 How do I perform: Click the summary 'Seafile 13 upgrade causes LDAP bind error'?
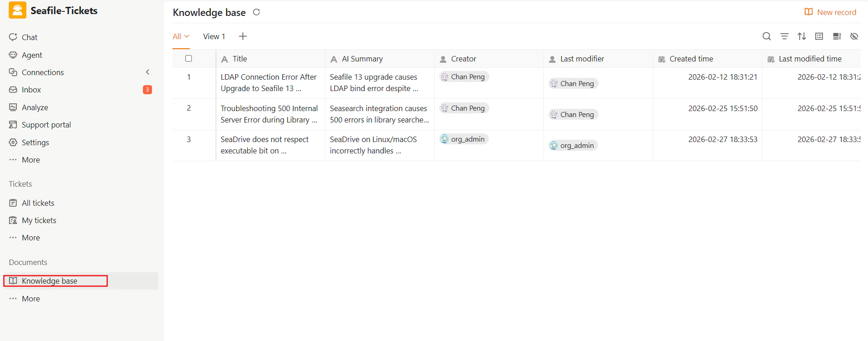click(374, 83)
